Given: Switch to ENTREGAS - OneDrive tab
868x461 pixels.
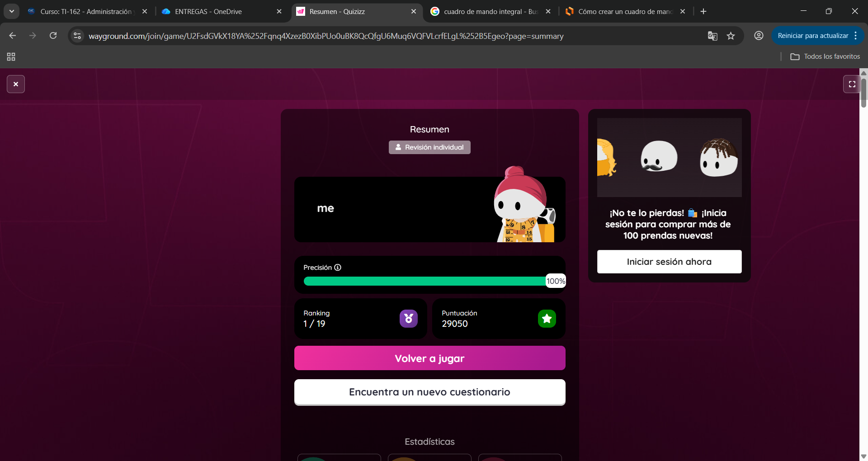Looking at the screenshot, I should click(208, 11).
